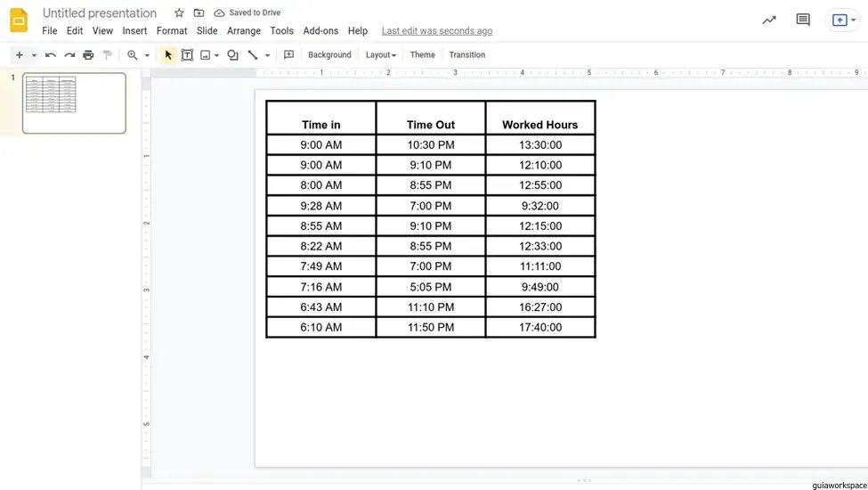Star the Untitled presentation
This screenshot has height=490, width=868.
[179, 12]
